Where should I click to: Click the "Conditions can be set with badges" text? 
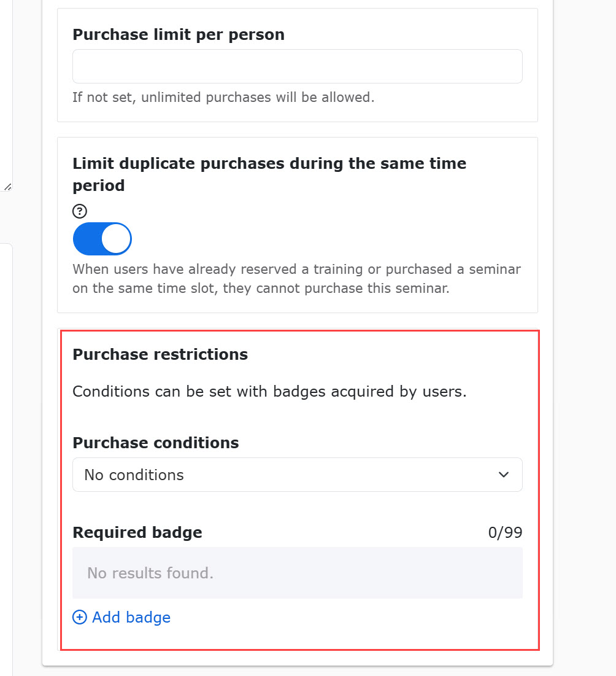(269, 392)
